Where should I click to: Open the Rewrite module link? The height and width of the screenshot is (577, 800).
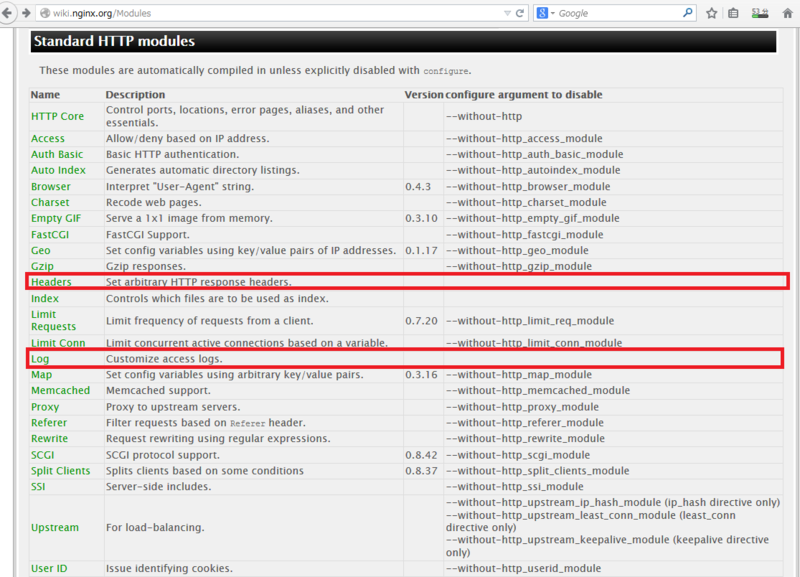click(x=49, y=438)
